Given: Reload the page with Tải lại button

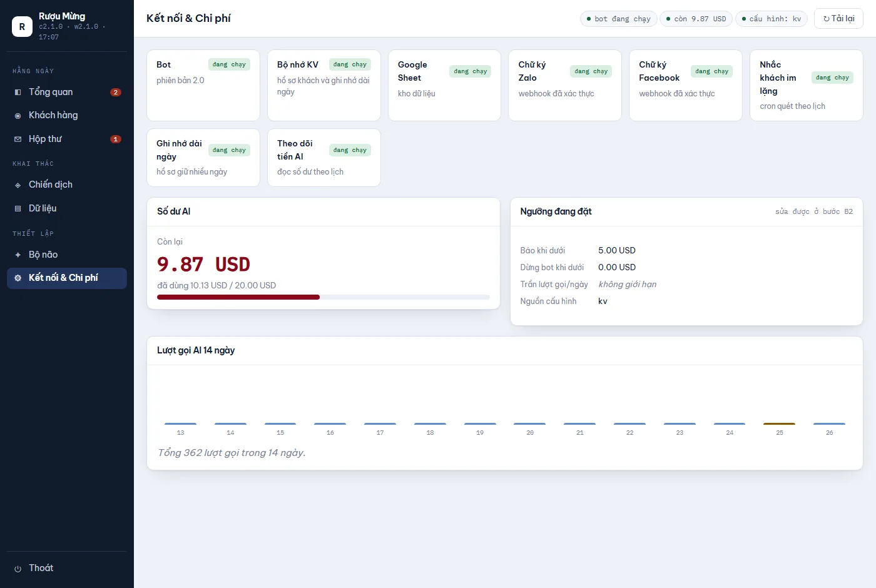Looking at the screenshot, I should pyautogui.click(x=838, y=19).
